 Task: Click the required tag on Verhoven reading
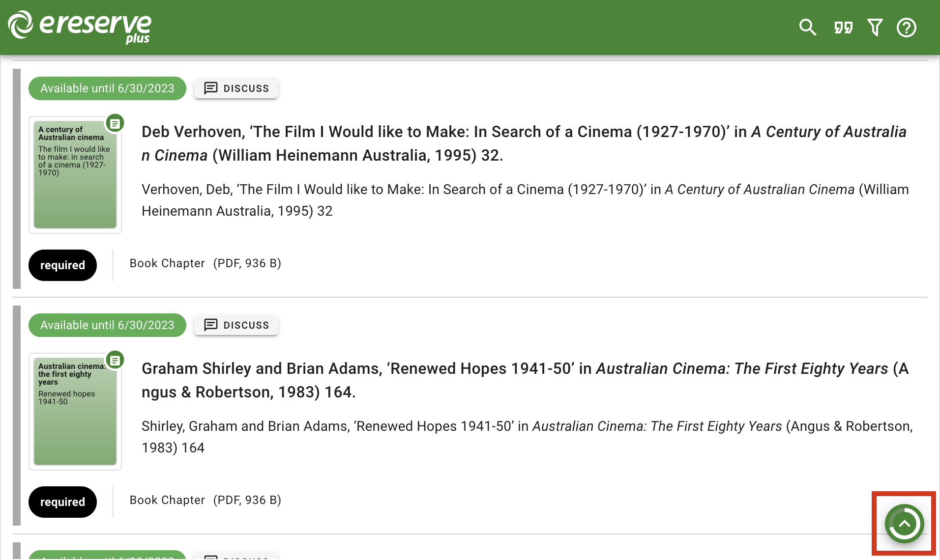click(x=62, y=265)
